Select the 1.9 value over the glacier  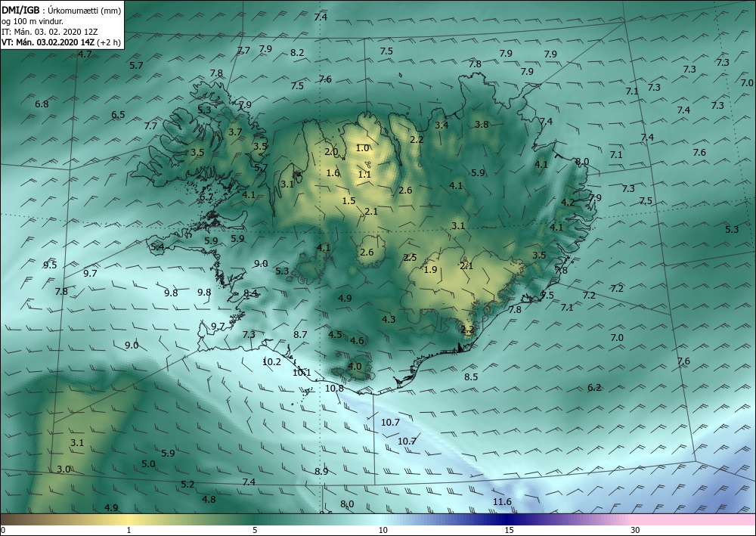430,269
